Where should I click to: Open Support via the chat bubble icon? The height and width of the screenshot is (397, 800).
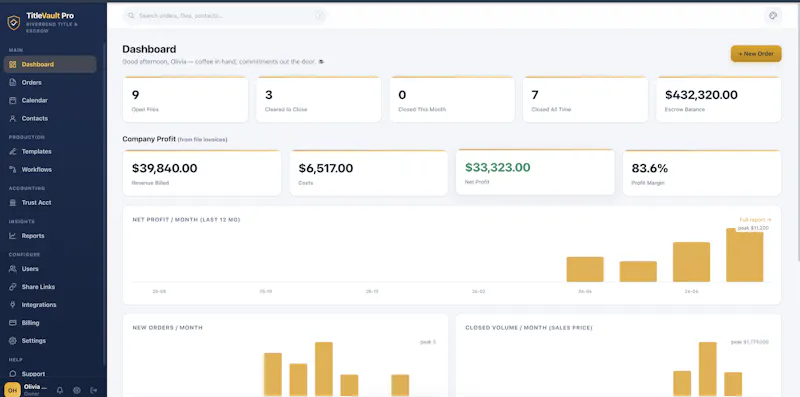13,374
